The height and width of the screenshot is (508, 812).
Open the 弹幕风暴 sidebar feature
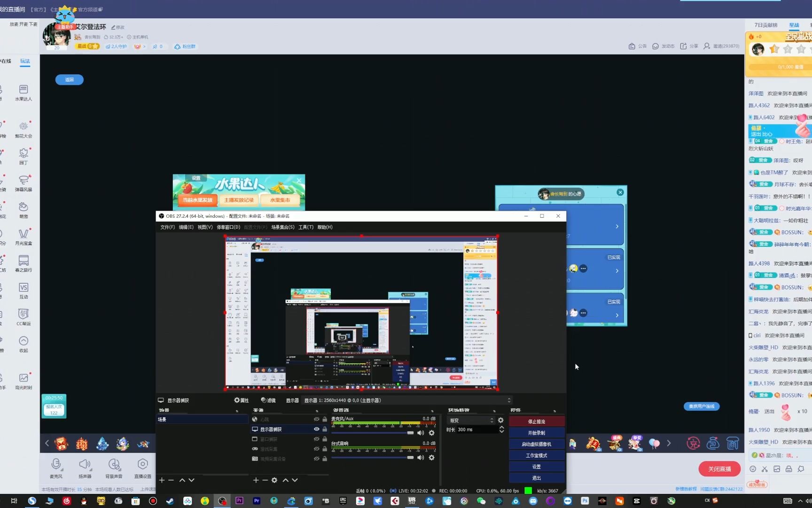[23, 183]
